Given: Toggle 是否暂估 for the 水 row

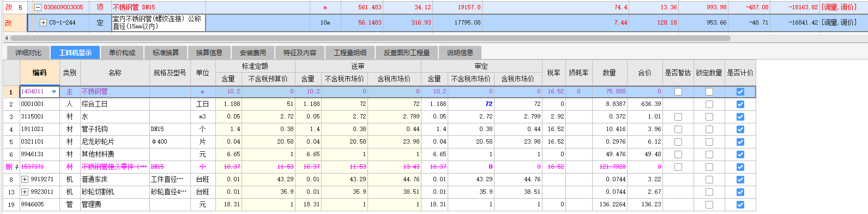Looking at the screenshot, I should pyautogui.click(x=678, y=117).
